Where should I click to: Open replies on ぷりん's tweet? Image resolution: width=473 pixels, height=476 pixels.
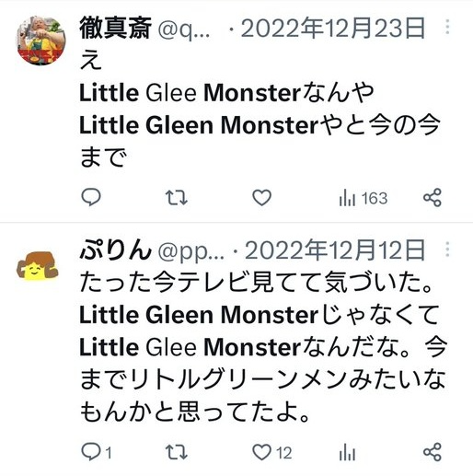(x=97, y=452)
